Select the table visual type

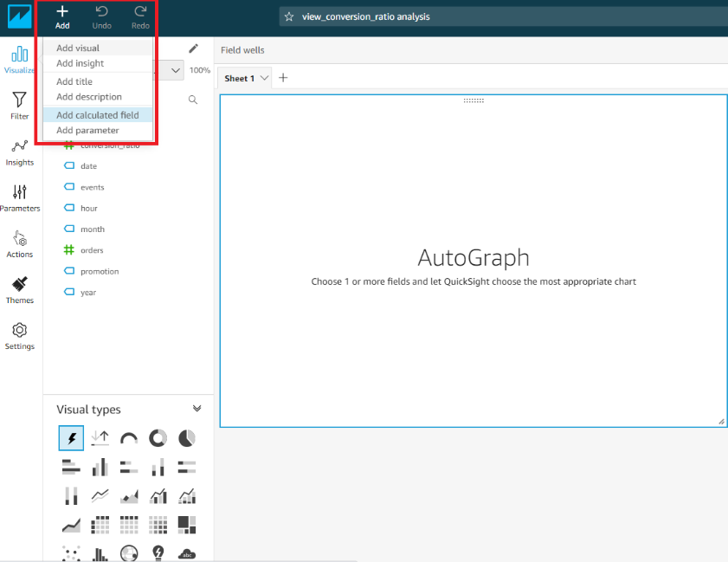pos(129,525)
